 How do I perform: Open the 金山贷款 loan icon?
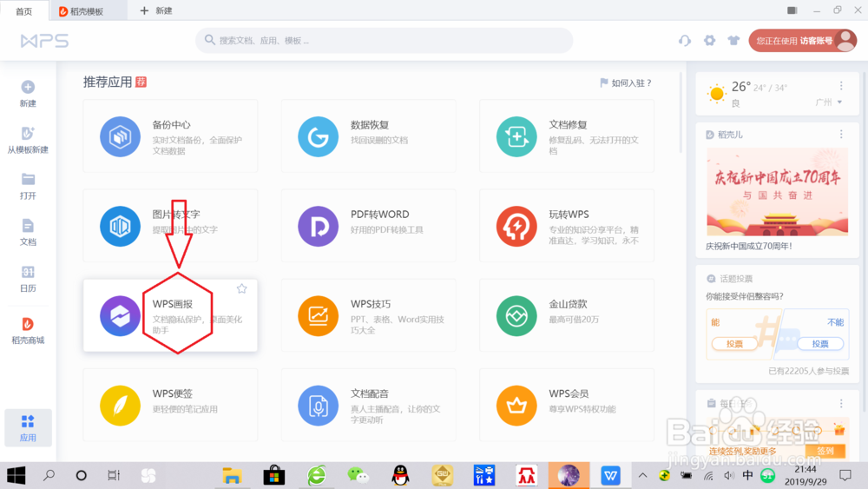pos(516,315)
